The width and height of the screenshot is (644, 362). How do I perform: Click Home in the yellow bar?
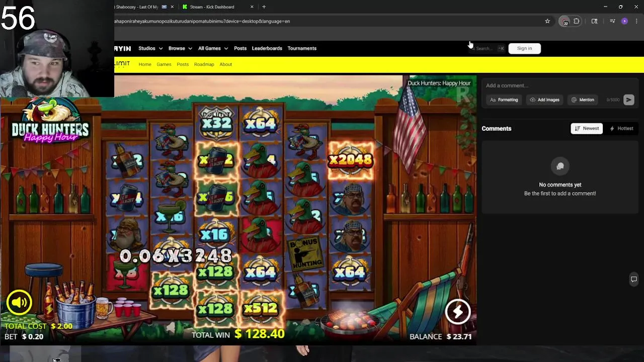pyautogui.click(x=145, y=64)
